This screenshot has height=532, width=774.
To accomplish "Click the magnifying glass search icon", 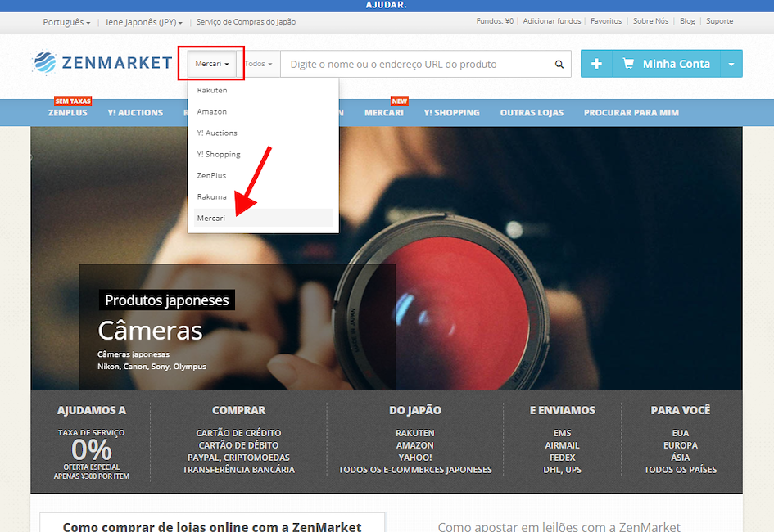I will 559,64.
